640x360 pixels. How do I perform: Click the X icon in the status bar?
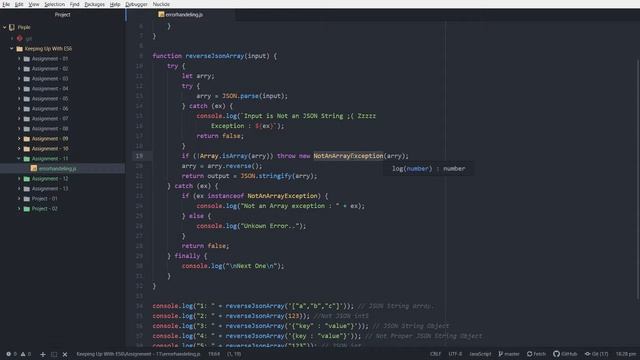pos(64,354)
